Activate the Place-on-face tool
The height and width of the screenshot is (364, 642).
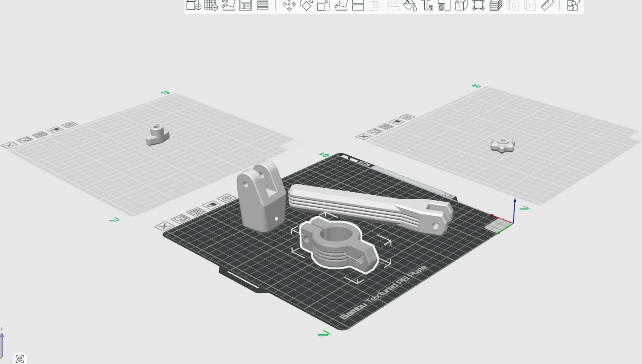coord(341,5)
